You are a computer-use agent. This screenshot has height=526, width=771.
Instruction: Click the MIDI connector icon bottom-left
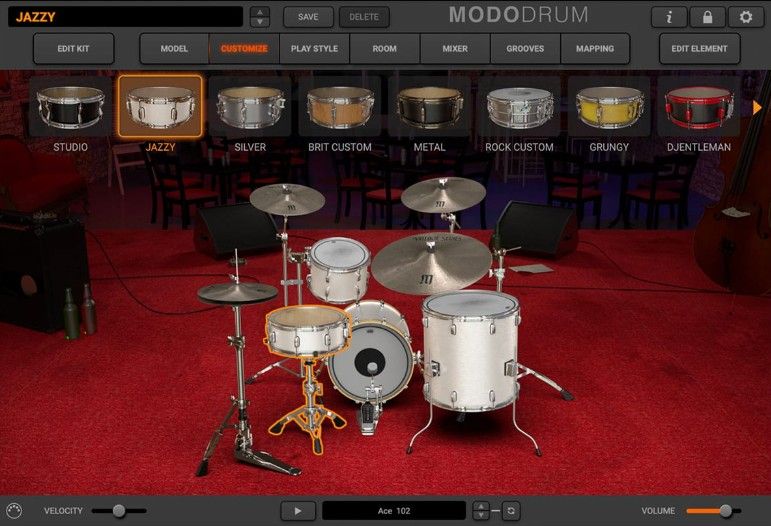[x=13, y=510]
